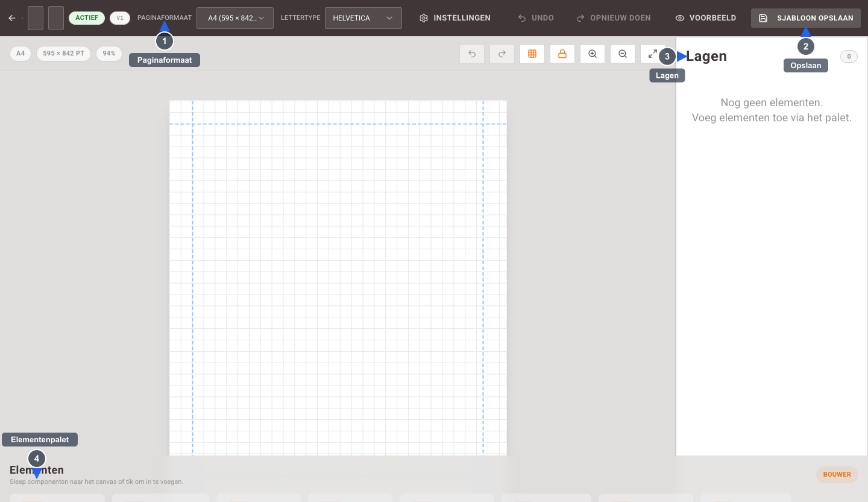
Task: Click the Undo button in top bar
Action: [x=536, y=18]
